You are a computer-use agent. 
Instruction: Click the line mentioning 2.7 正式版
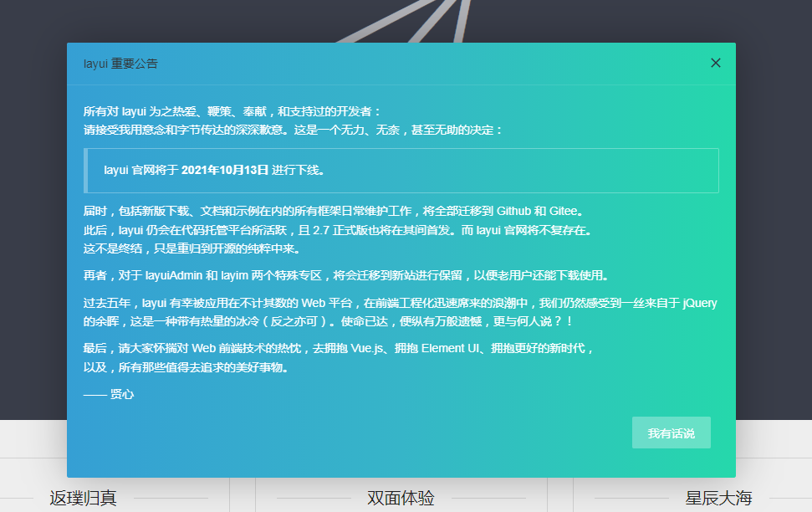(x=338, y=230)
